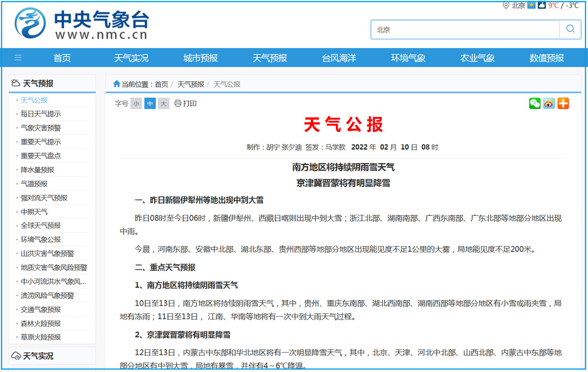Share article via WeChat icon
588x372 pixels.
(x=535, y=104)
